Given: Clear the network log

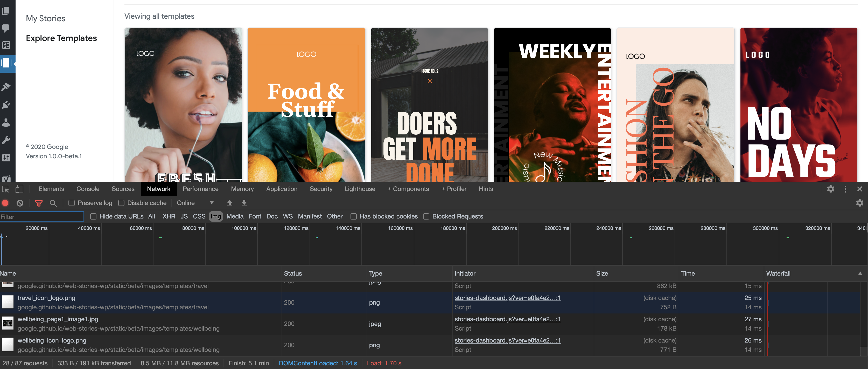Looking at the screenshot, I should pos(20,203).
